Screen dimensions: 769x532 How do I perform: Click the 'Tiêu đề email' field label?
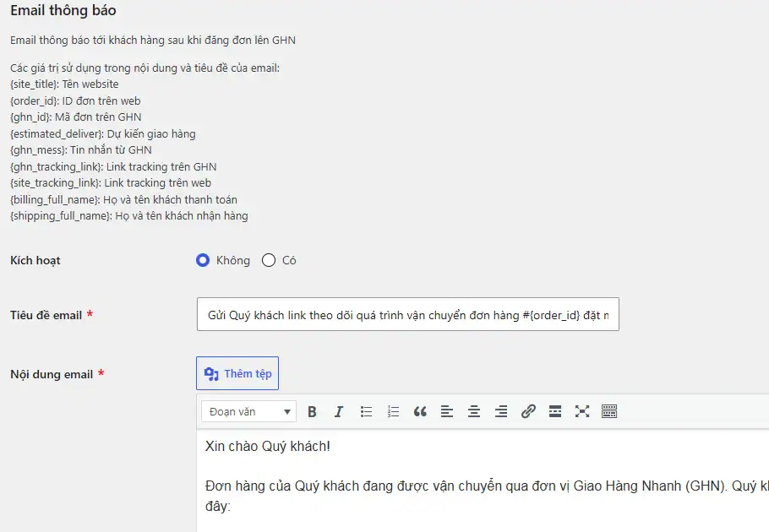46,315
